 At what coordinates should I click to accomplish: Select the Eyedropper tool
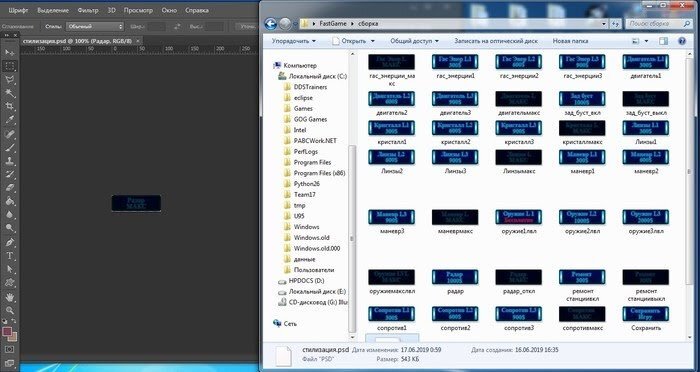(x=9, y=120)
